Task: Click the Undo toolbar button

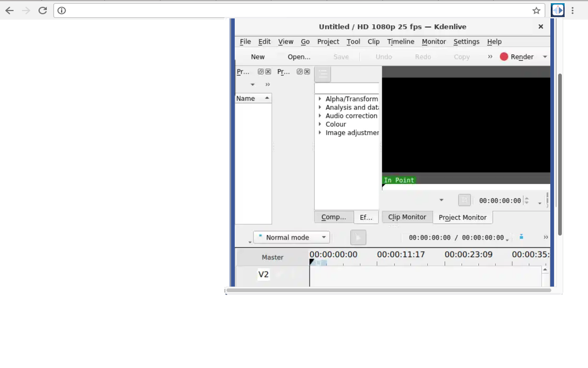Action: pos(384,57)
